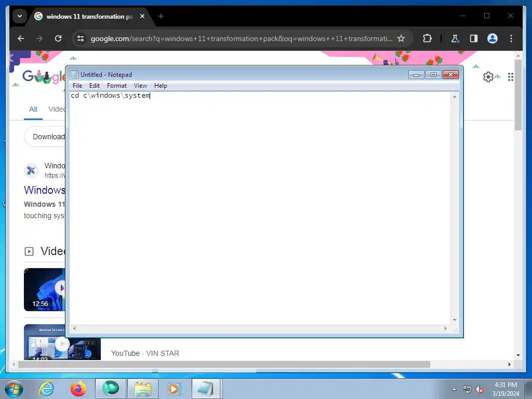Image resolution: width=532 pixels, height=399 pixels.
Task: Click the network tray icon
Action: tap(467, 390)
